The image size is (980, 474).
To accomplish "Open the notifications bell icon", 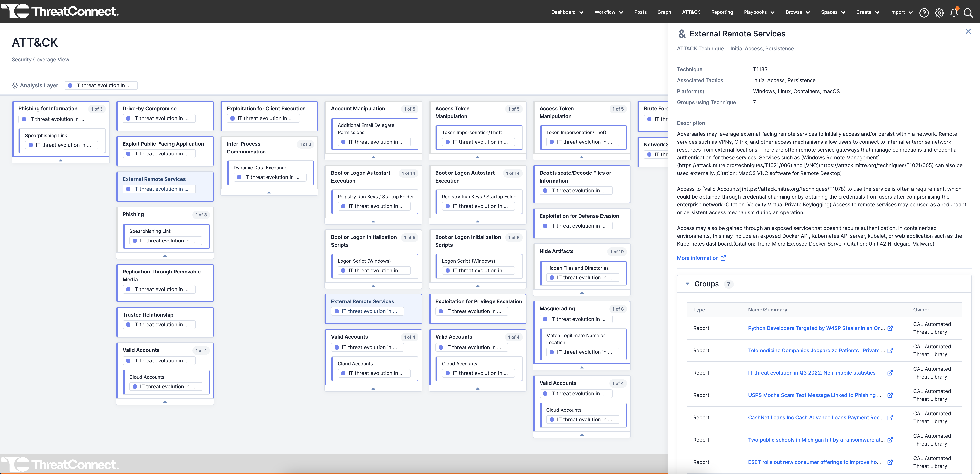I will [x=954, y=13].
